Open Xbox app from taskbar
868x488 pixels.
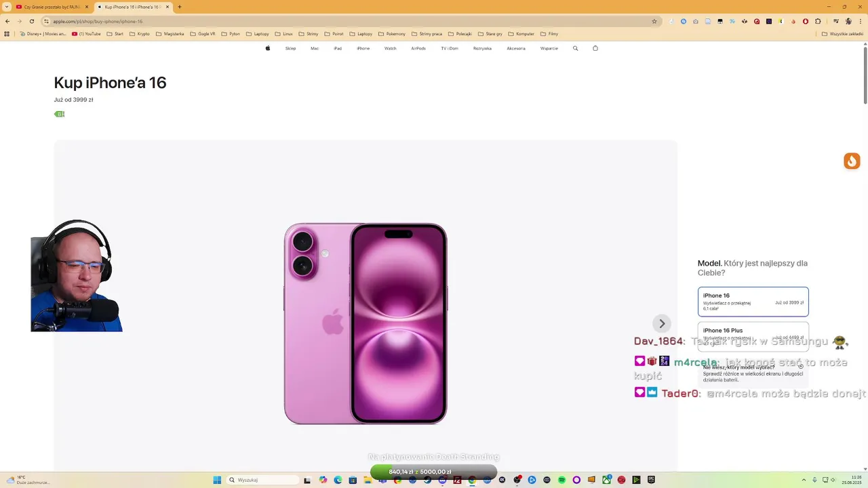(606, 480)
